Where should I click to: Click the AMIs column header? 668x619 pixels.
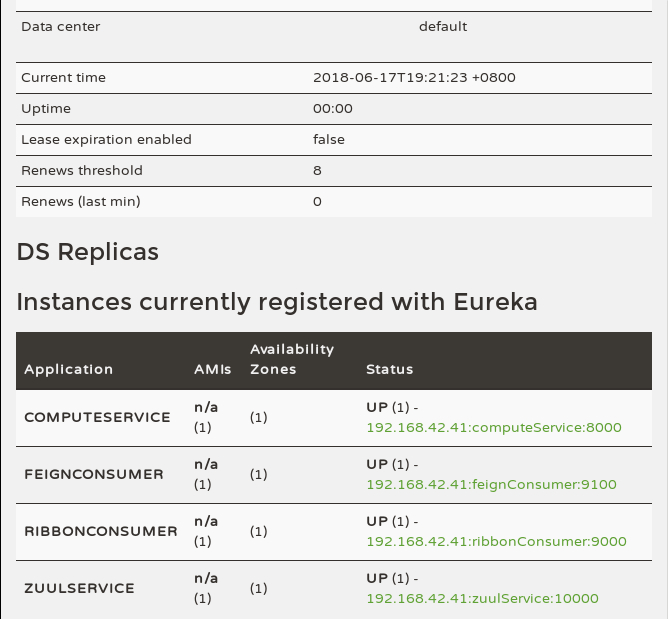click(x=212, y=369)
